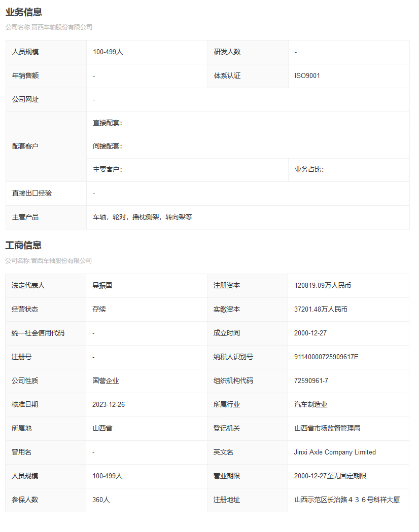Select the organization code 72590961-7
Image resolution: width=419 pixels, height=532 pixels.
pos(311,381)
